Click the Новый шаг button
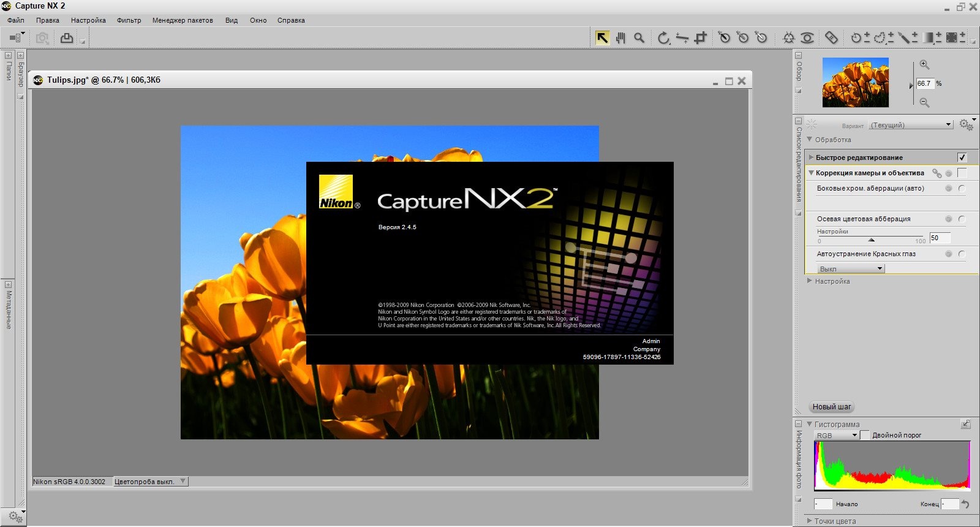The image size is (980, 527). (832, 407)
